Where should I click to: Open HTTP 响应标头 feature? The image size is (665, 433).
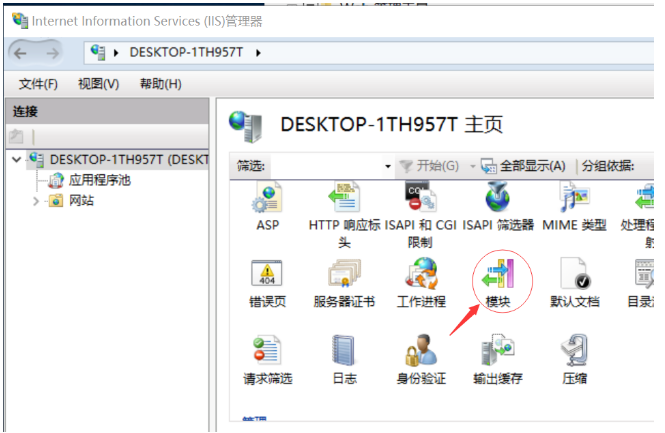coord(344,198)
